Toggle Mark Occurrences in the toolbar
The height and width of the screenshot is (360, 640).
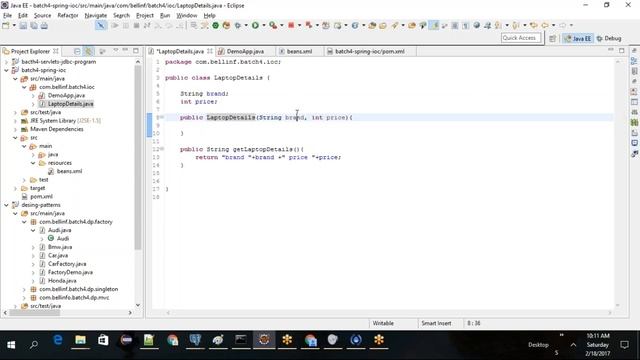pos(435,26)
